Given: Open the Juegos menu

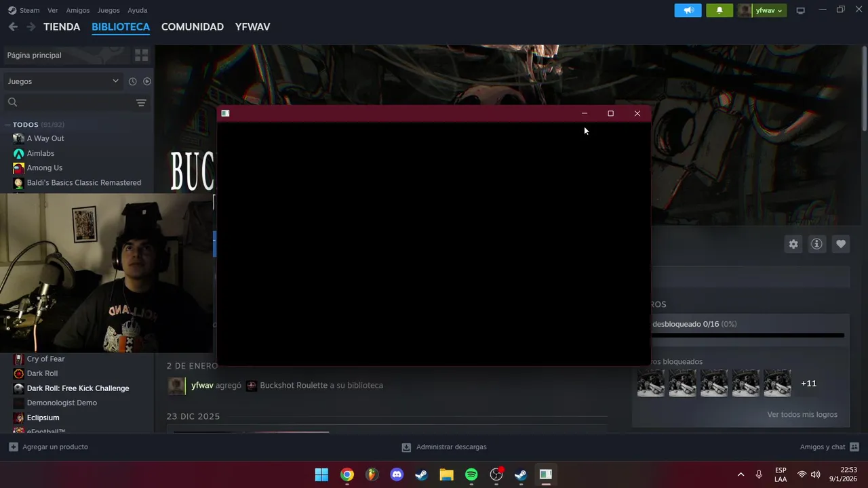Looking at the screenshot, I should [x=108, y=10].
